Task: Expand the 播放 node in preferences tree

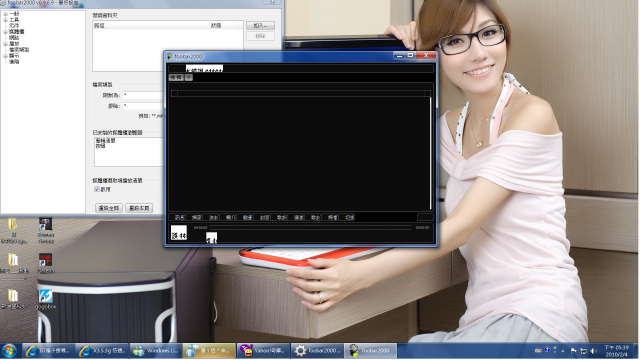Action: [5, 44]
